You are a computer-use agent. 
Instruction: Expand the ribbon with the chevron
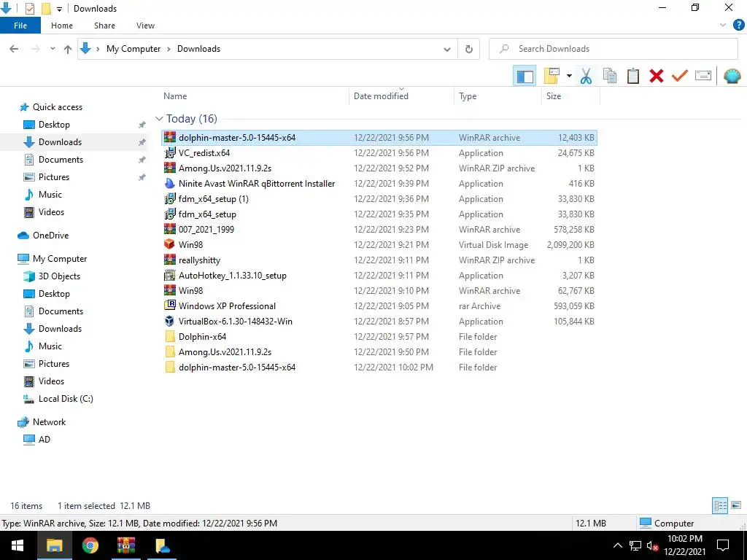pyautogui.click(x=723, y=26)
